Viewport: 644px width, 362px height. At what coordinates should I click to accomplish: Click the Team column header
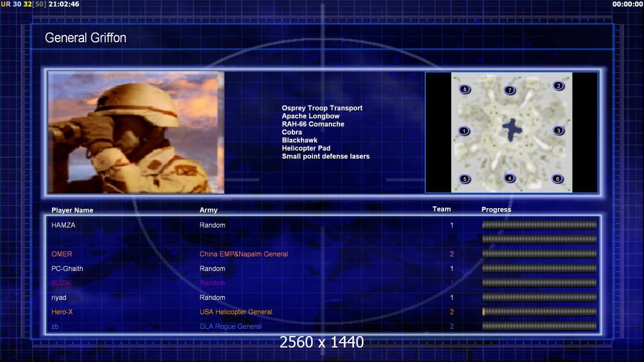(442, 209)
